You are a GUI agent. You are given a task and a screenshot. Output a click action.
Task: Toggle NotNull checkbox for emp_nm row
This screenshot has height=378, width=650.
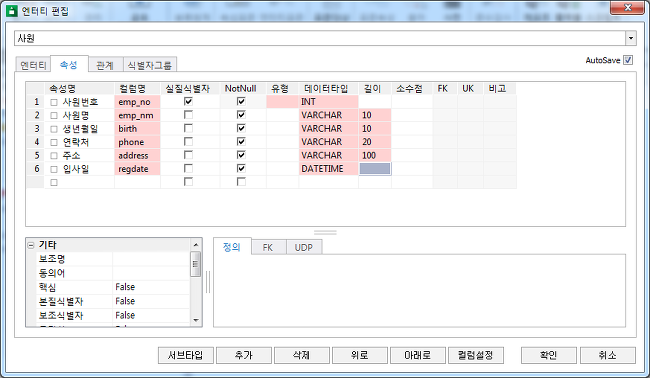241,115
